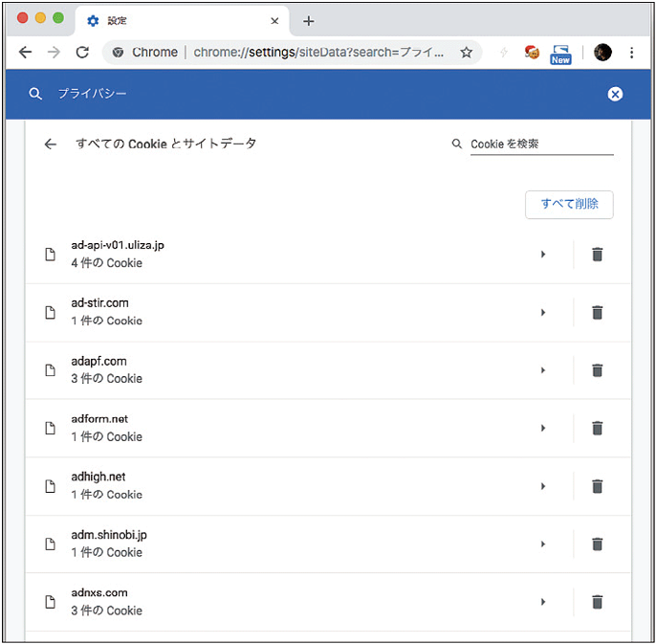Select the adm.shinobi.jp site name
656x644 pixels.
(x=109, y=535)
